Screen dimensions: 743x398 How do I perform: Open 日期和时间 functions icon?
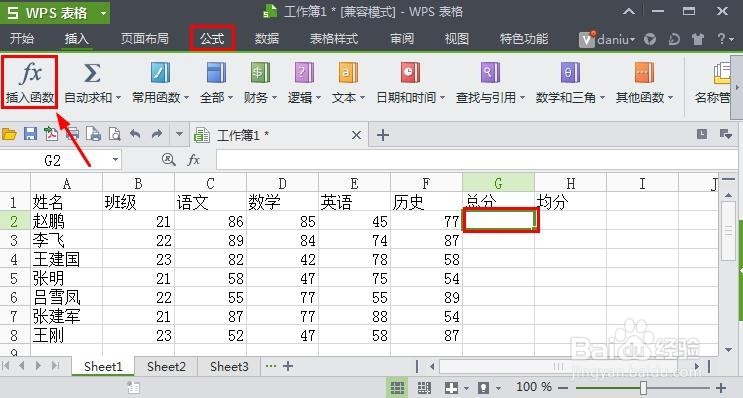click(410, 73)
